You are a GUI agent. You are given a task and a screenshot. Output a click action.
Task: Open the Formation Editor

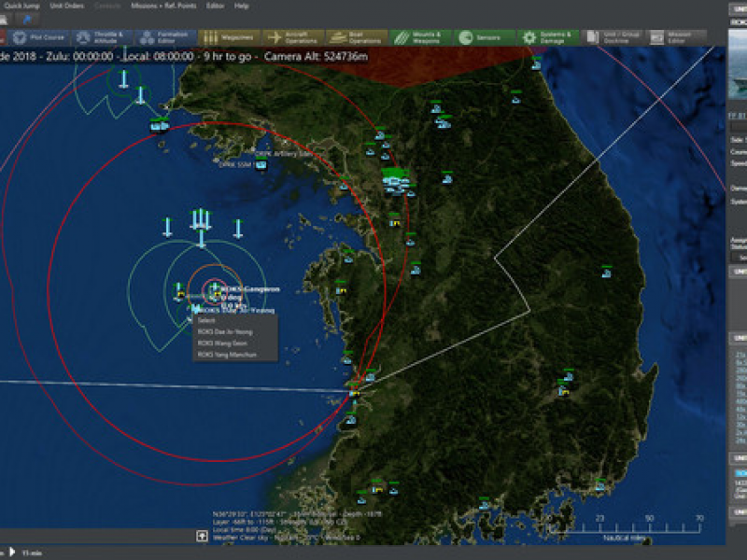165,37
